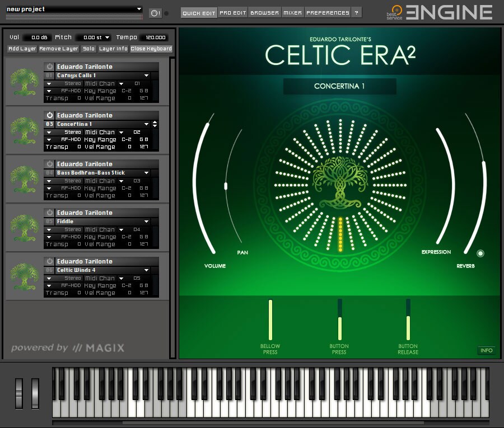The height and width of the screenshot is (428, 504).
Task: Solo the selected layer
Action: pos(88,49)
